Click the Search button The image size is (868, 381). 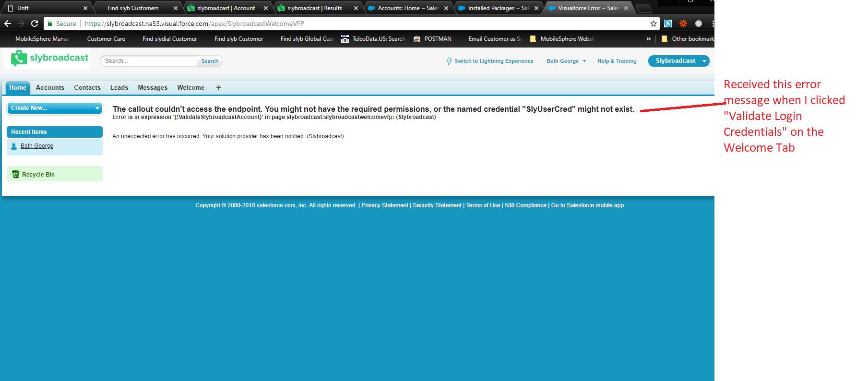click(x=210, y=61)
